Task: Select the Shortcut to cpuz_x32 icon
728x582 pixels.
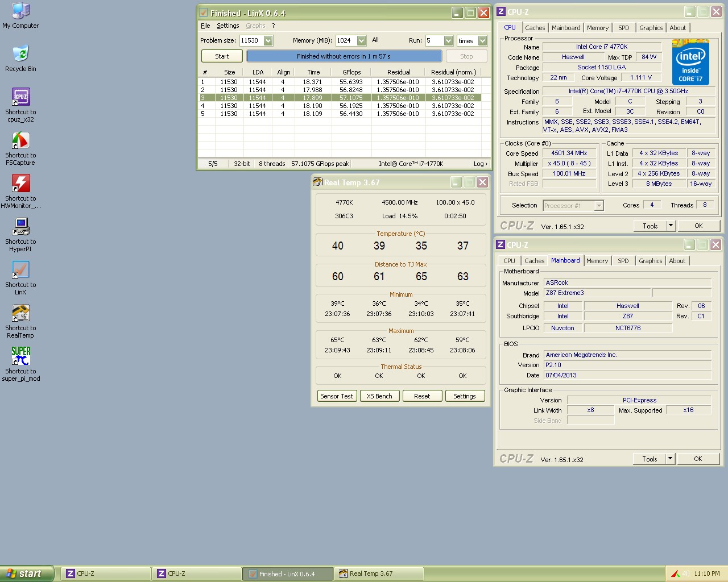Action: point(20,105)
